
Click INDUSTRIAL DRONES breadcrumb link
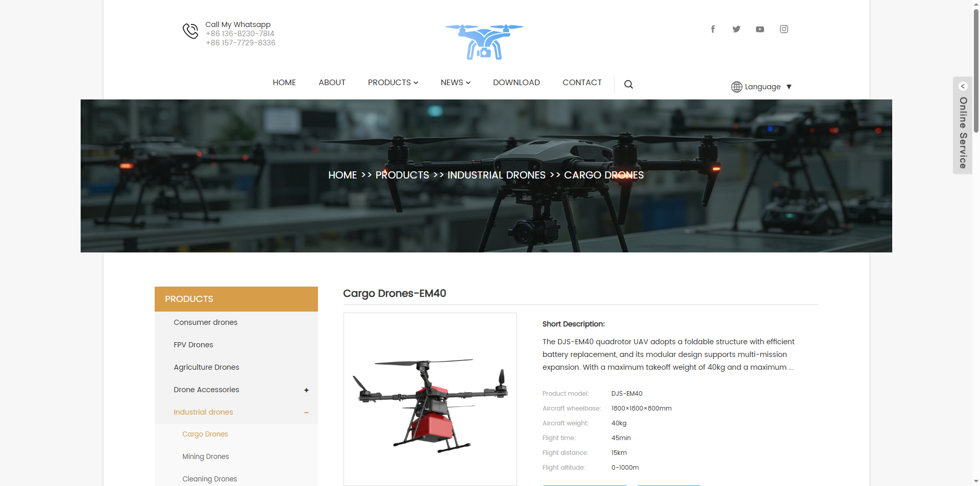point(496,175)
